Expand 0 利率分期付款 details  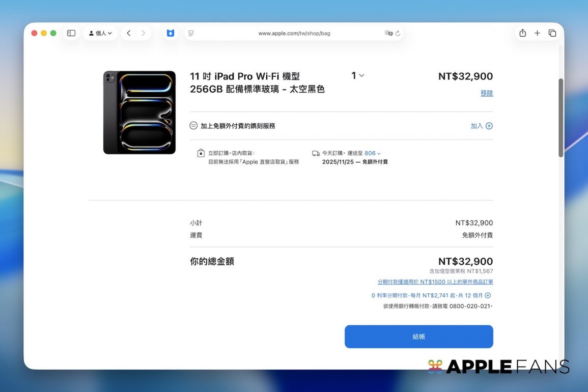coord(488,295)
